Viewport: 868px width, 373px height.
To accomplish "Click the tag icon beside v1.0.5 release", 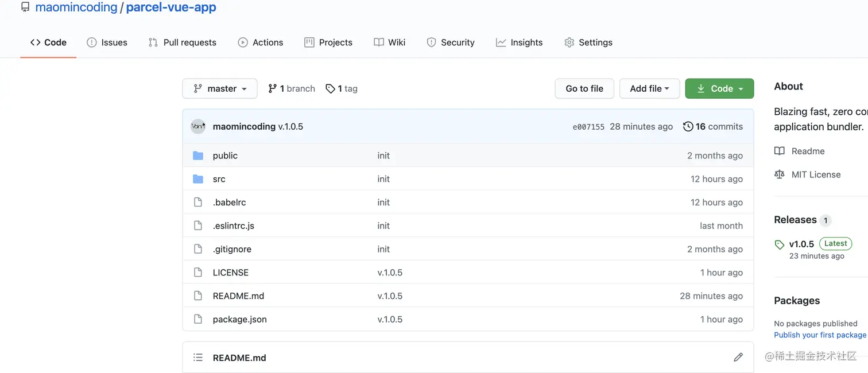I will click(779, 244).
